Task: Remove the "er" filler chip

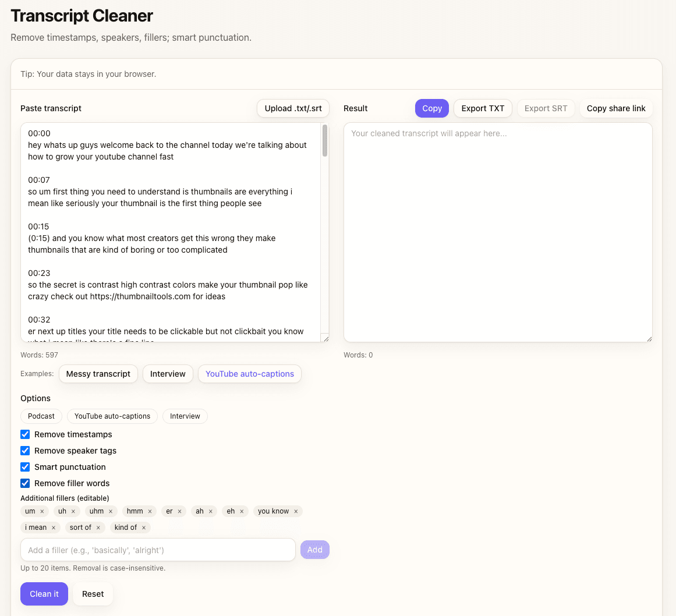Action: tap(179, 511)
